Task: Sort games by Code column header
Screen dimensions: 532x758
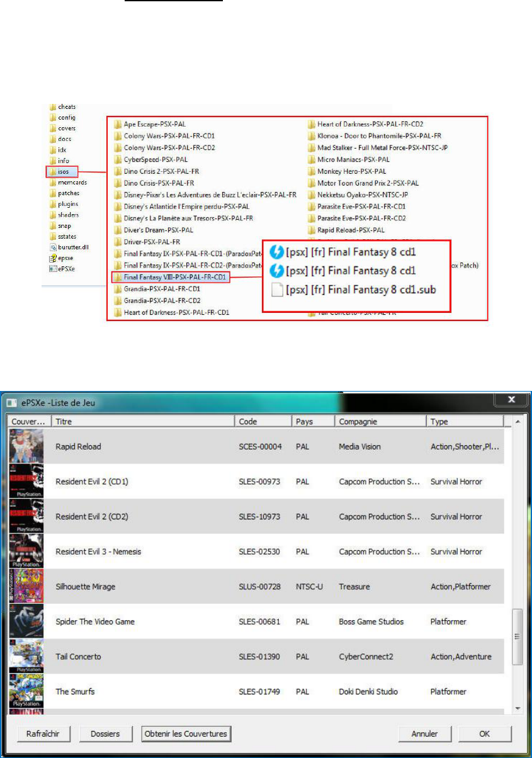Action: coord(263,422)
